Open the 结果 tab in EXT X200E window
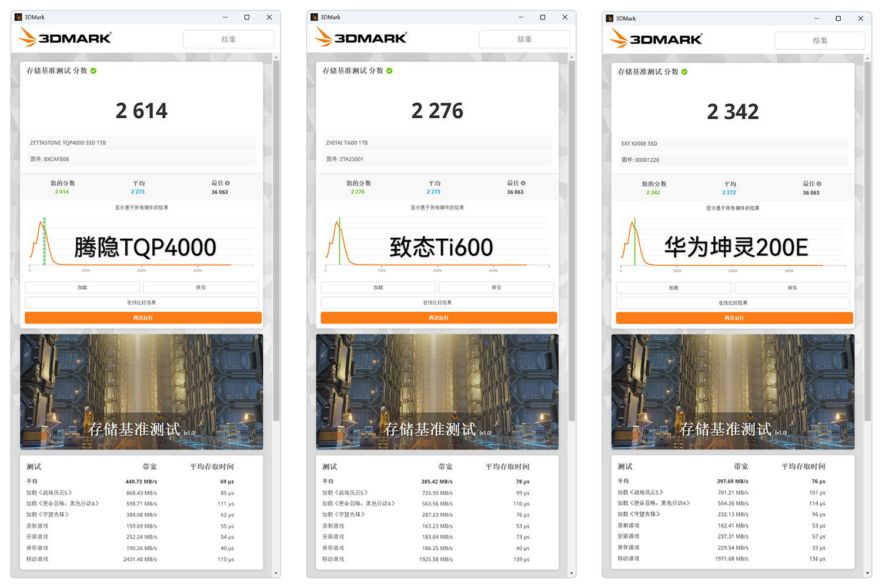This screenshot has height=588, width=882. tap(820, 41)
